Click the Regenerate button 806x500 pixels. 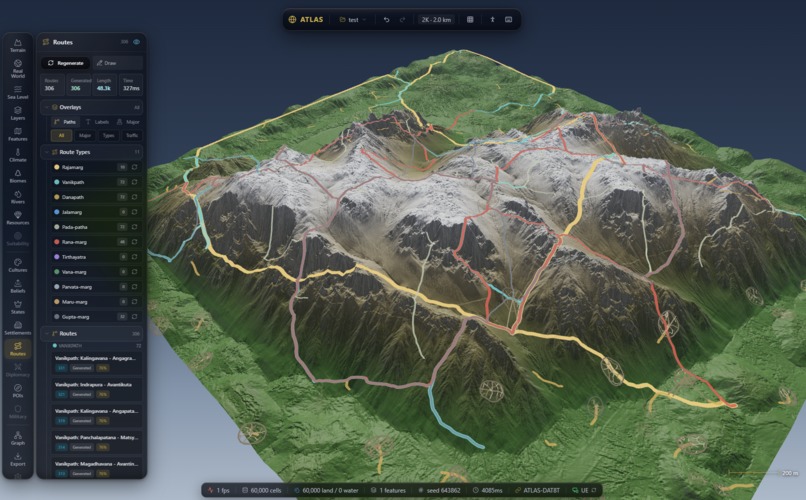tap(65, 63)
